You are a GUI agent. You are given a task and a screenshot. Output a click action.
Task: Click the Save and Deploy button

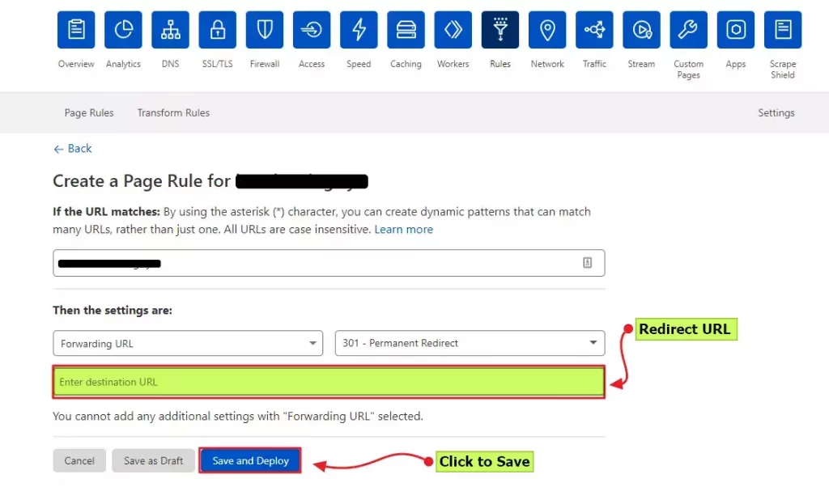pyautogui.click(x=250, y=460)
